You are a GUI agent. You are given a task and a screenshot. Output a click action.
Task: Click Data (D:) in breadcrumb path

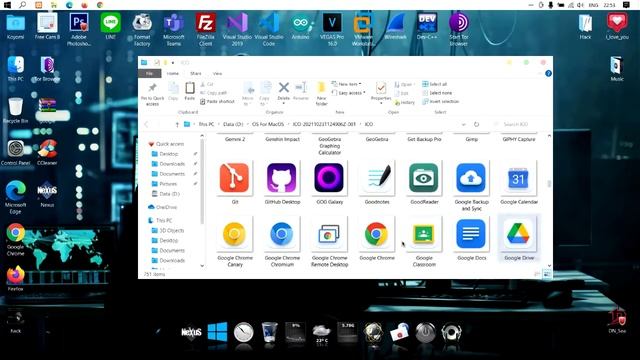pyautogui.click(x=233, y=124)
